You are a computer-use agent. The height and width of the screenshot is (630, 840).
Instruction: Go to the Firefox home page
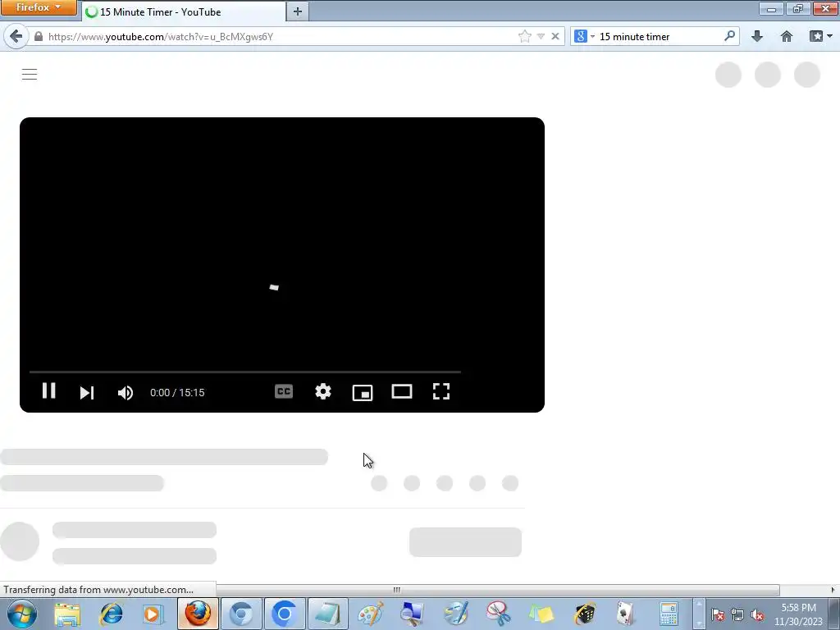(787, 36)
